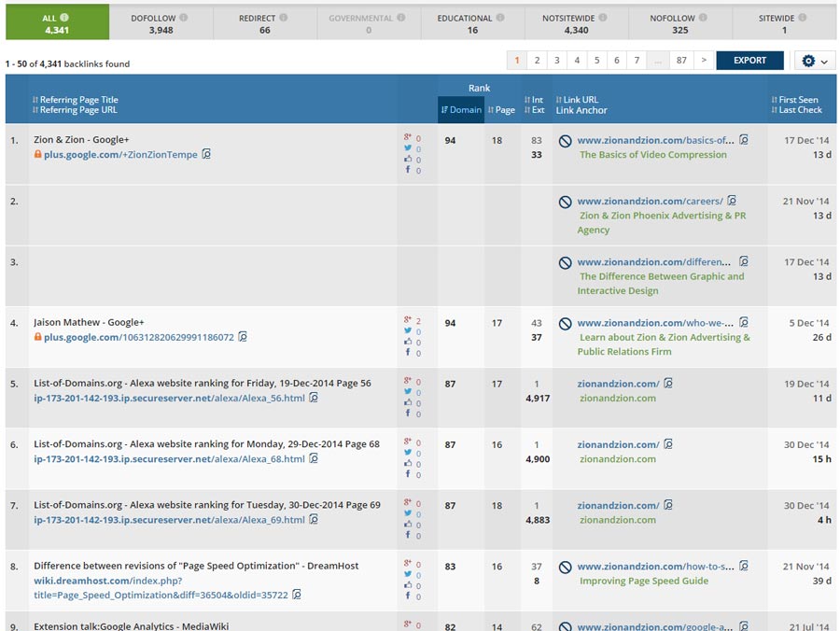
Task: Show info tooltip for REDIRECT filter
Action: point(284,18)
